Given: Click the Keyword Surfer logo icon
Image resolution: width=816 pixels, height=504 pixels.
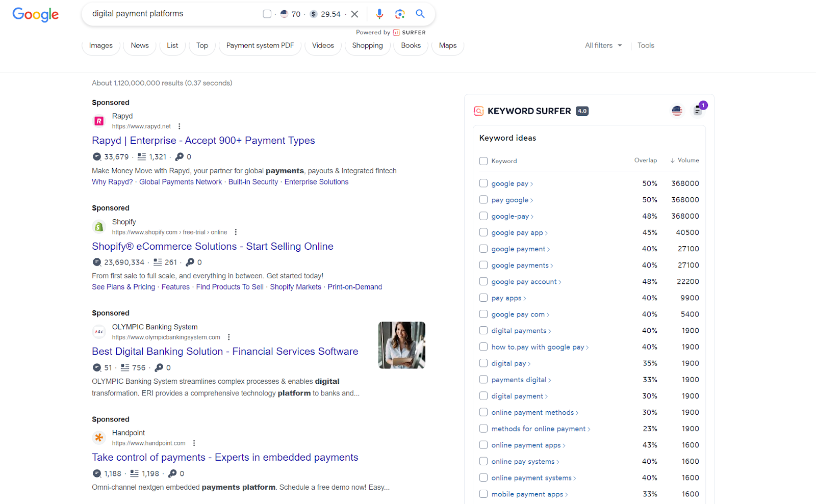Looking at the screenshot, I should click(478, 111).
